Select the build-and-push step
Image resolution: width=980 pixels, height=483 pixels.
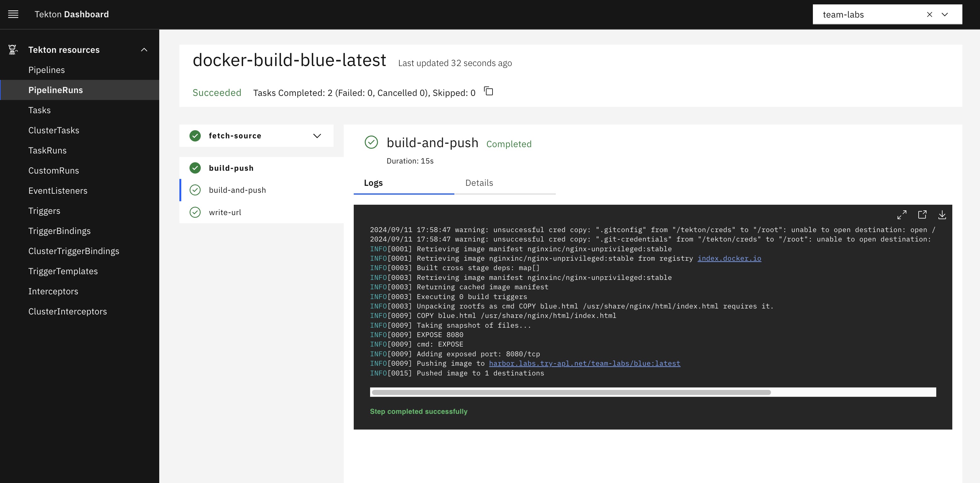[261, 190]
